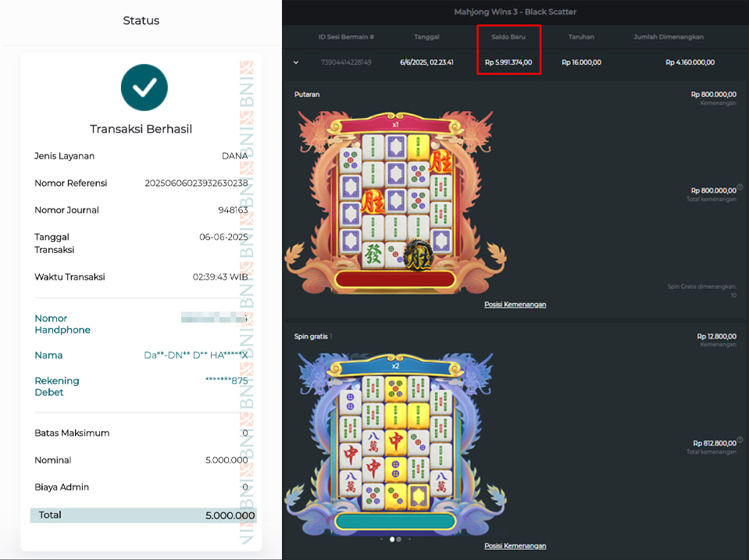Click the Putaran game board thumbnail
Viewport: 749px width, 560px height.
[395, 201]
